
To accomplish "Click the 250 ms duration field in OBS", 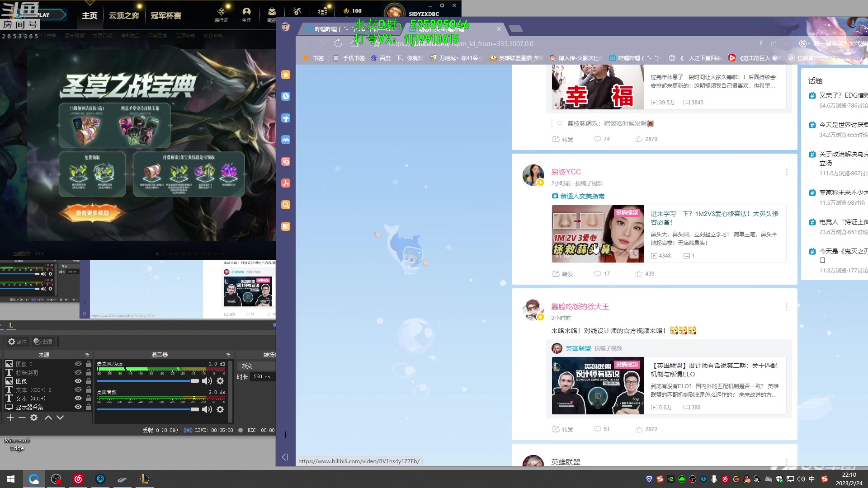I will (x=263, y=376).
